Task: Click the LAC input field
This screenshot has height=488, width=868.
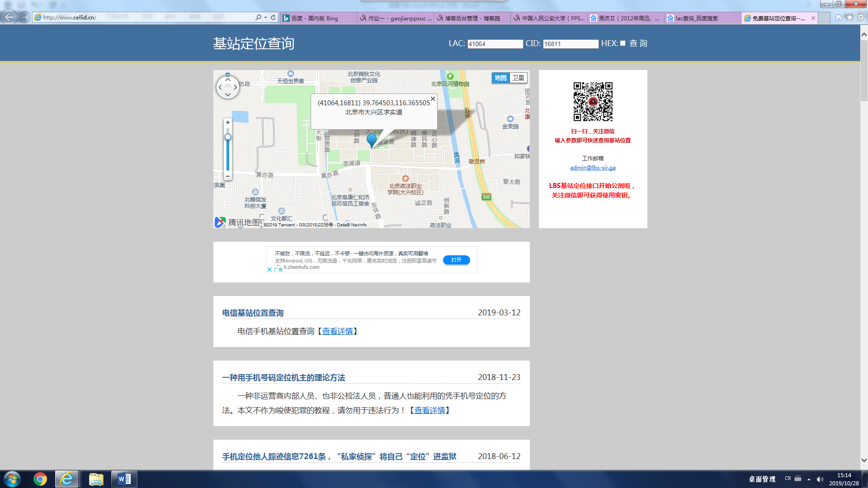Action: [x=495, y=44]
